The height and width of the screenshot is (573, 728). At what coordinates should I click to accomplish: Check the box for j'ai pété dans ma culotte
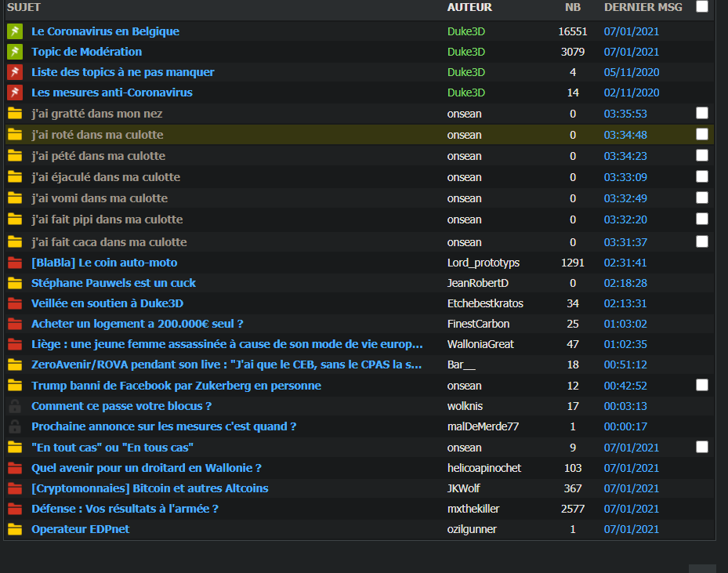coord(702,155)
